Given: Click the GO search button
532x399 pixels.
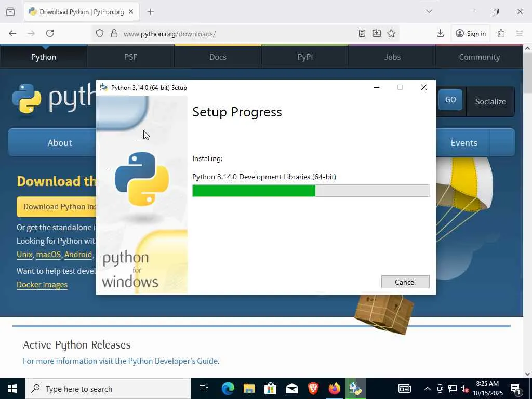Looking at the screenshot, I should [450, 100].
